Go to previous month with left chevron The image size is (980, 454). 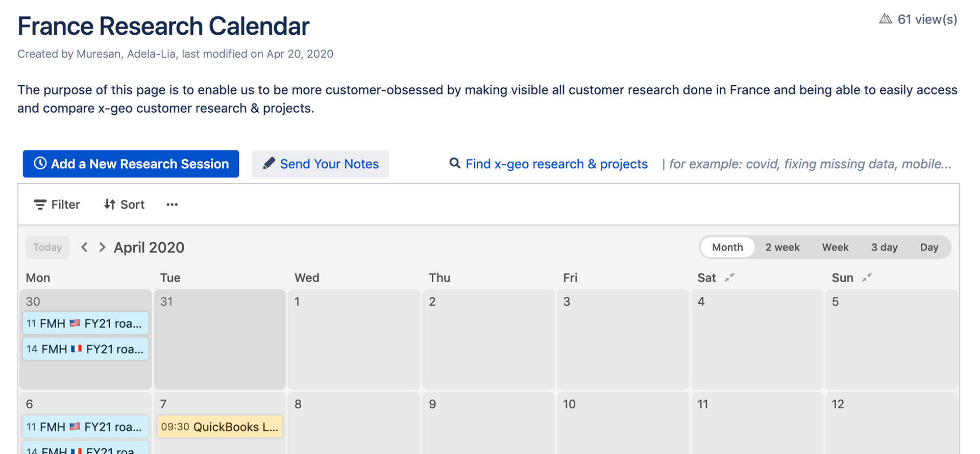[x=85, y=247]
